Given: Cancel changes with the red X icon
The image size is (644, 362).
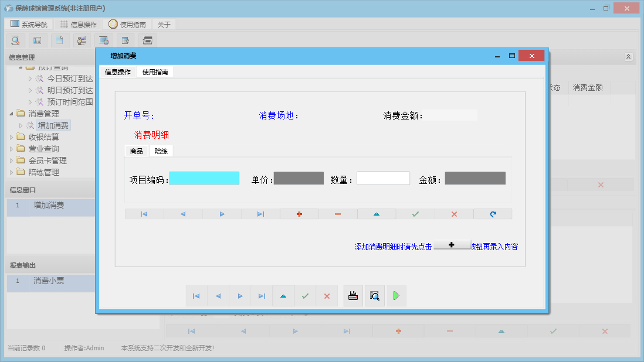Looking at the screenshot, I should point(453,214).
